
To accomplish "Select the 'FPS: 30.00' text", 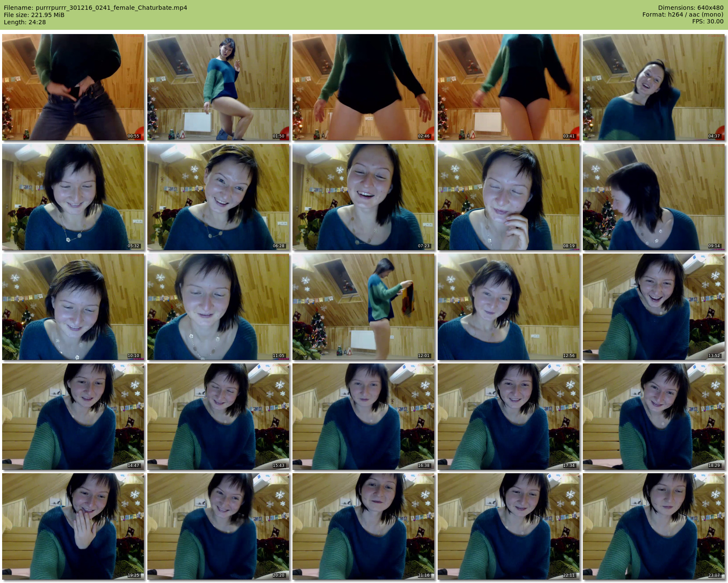I will point(708,21).
